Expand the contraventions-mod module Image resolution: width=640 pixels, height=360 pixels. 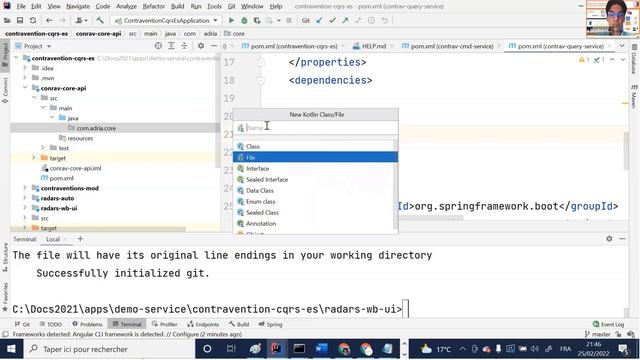point(25,188)
